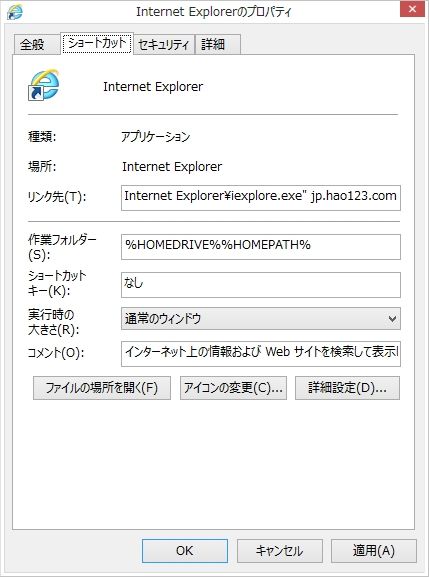
Task: Expand the 実行時の大きさ dropdown arrow
Action: [392, 319]
